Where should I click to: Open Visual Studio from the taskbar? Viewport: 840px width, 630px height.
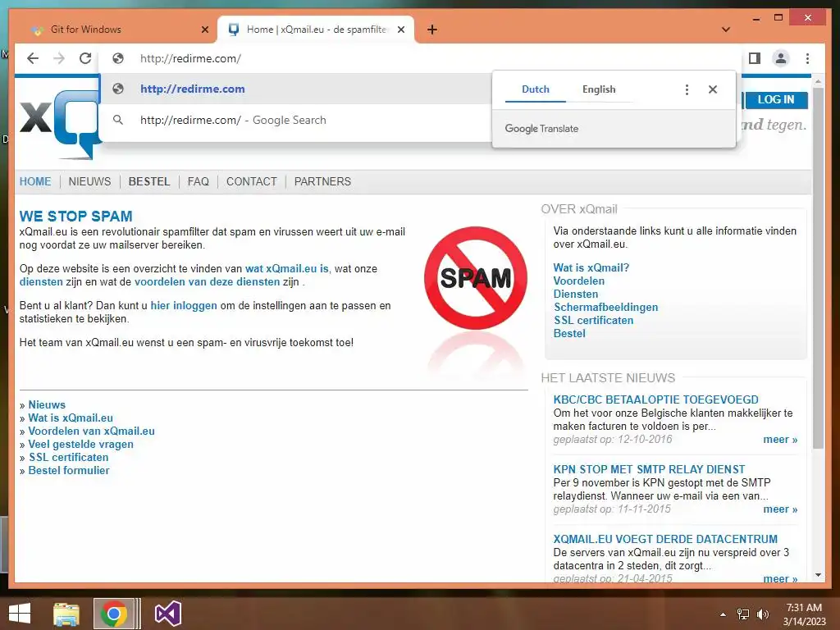[x=168, y=614]
